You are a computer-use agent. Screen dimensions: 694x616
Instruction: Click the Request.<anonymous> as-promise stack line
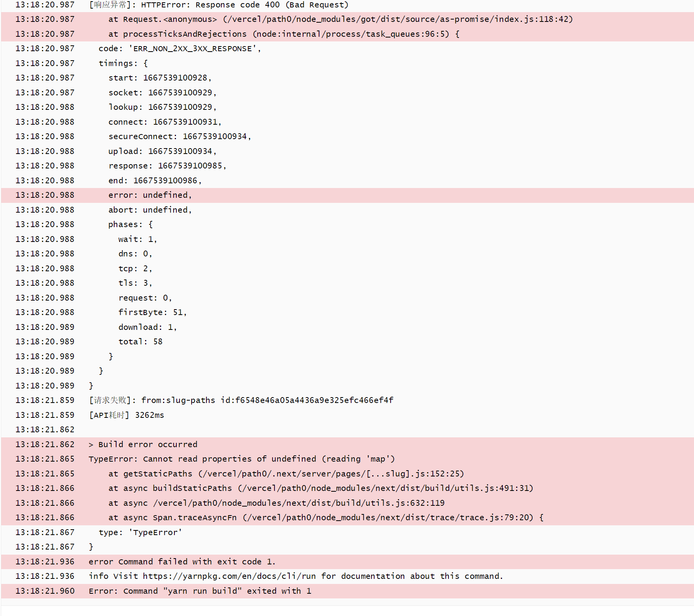coord(340,19)
